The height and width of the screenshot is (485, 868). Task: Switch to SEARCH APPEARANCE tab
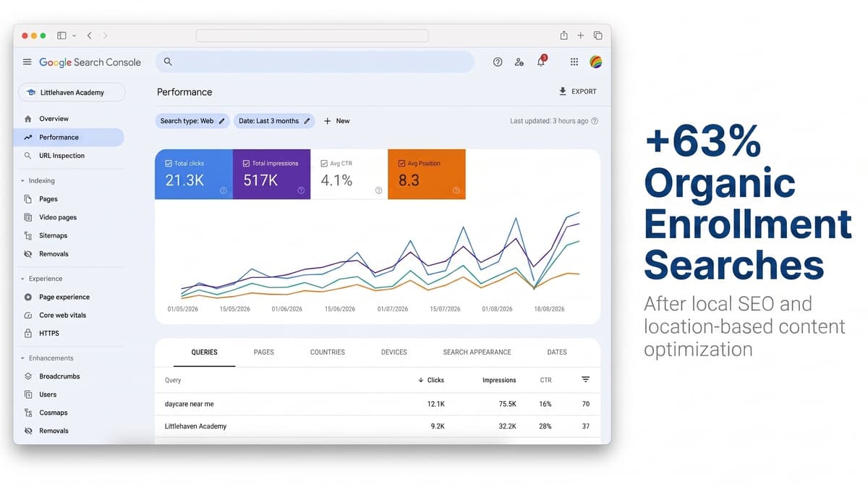coord(477,353)
